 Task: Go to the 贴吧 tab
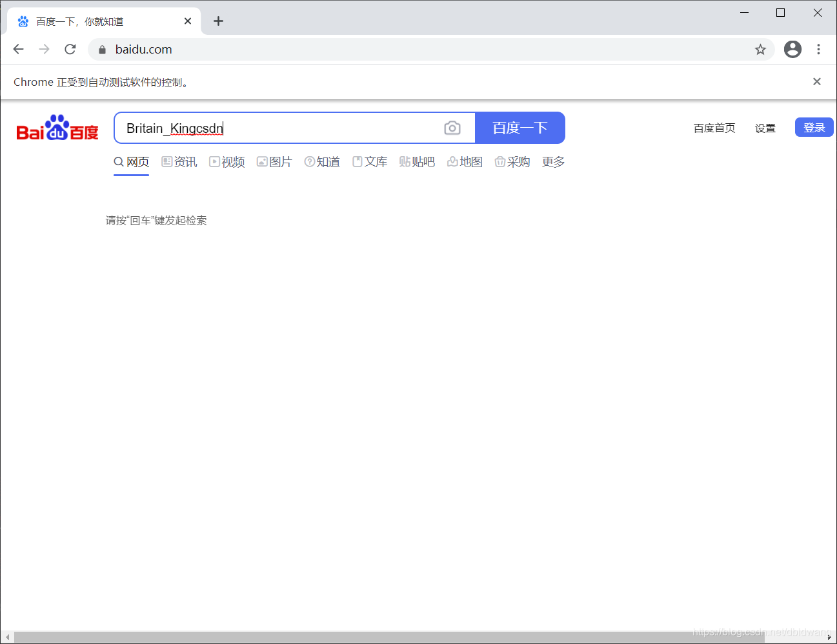pyautogui.click(x=418, y=162)
